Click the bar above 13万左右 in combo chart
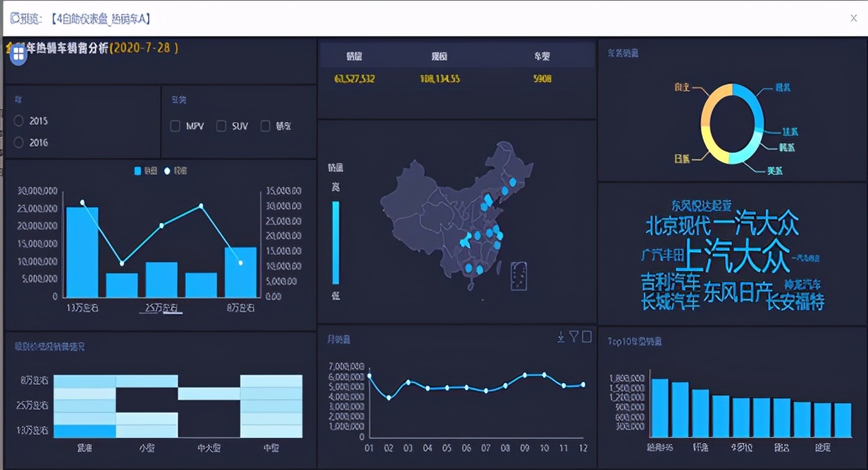Image resolution: width=868 pixels, height=470 pixels. [82, 252]
